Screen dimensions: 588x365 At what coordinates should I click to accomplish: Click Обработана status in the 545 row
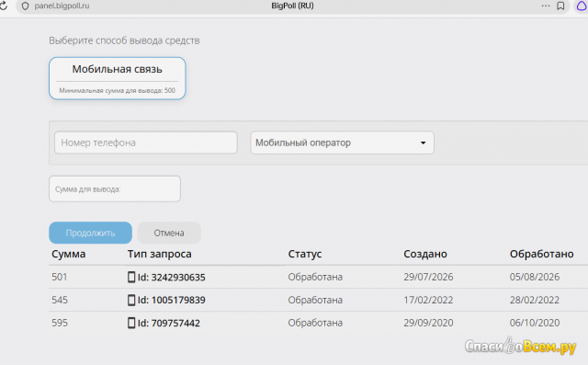point(315,300)
